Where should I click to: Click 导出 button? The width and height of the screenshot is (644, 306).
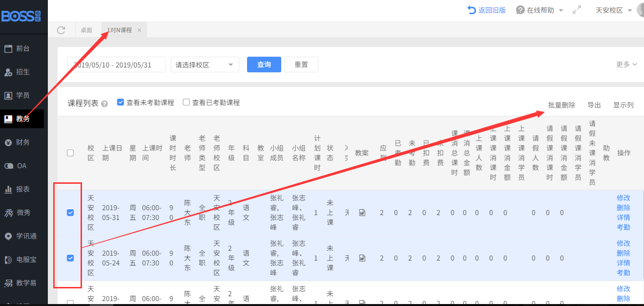(x=594, y=105)
